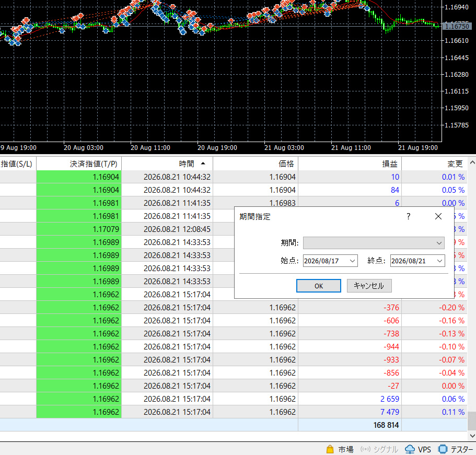476x455 pixels.
Task: Select the loss value -376
Action: tap(391, 308)
